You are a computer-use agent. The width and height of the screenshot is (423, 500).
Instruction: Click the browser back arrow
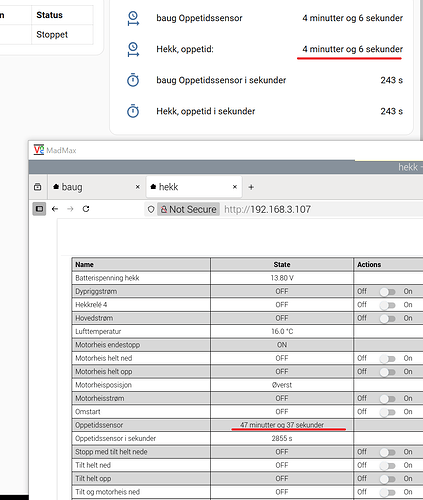[55, 209]
